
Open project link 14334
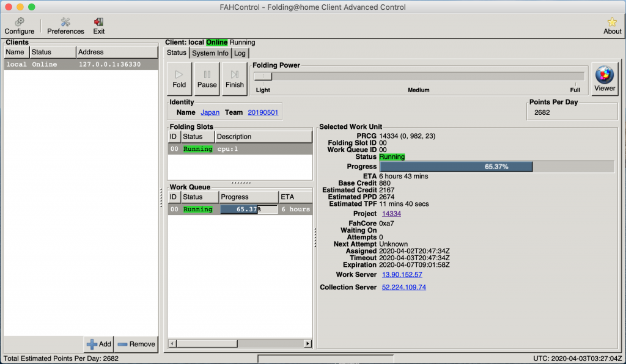coord(391,214)
